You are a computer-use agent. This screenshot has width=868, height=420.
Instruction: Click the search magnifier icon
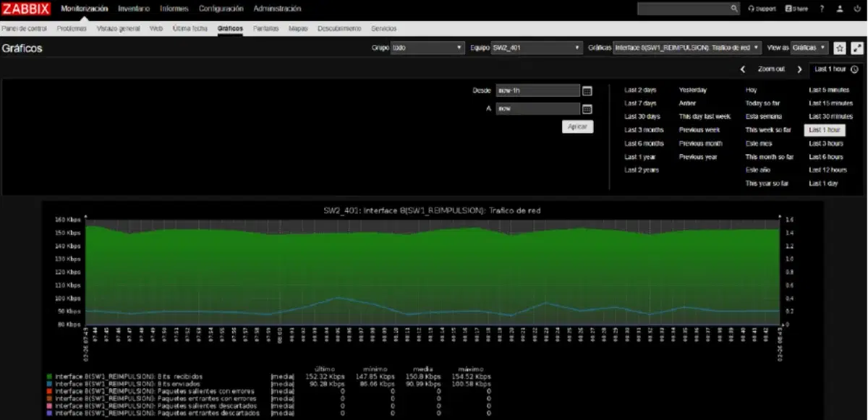pyautogui.click(x=734, y=9)
